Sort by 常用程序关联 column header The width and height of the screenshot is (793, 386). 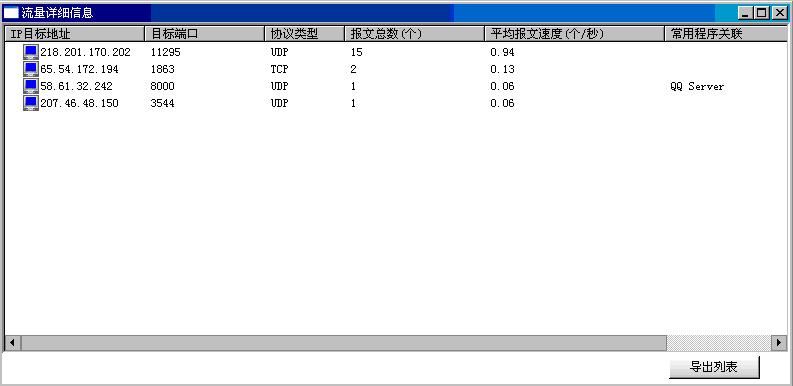[x=726, y=34]
